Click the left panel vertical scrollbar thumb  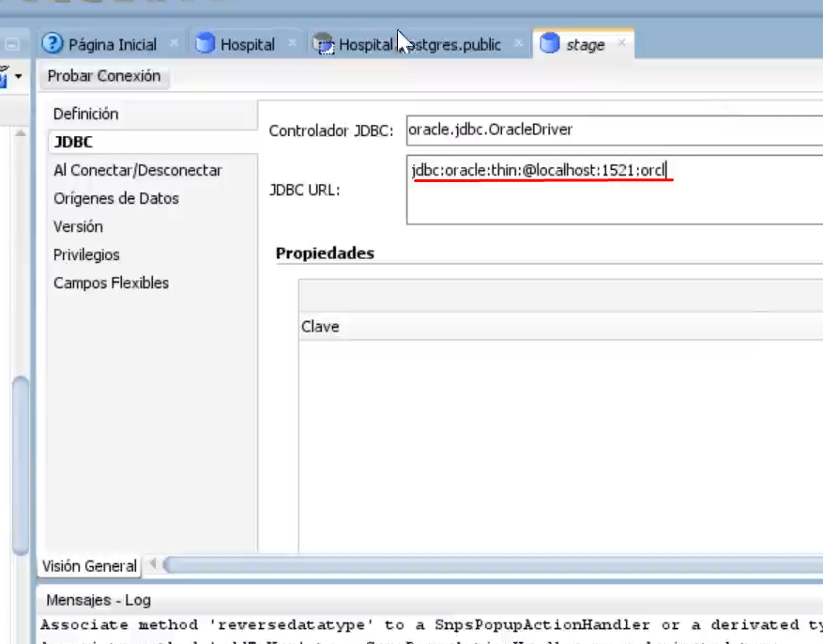(x=21, y=465)
